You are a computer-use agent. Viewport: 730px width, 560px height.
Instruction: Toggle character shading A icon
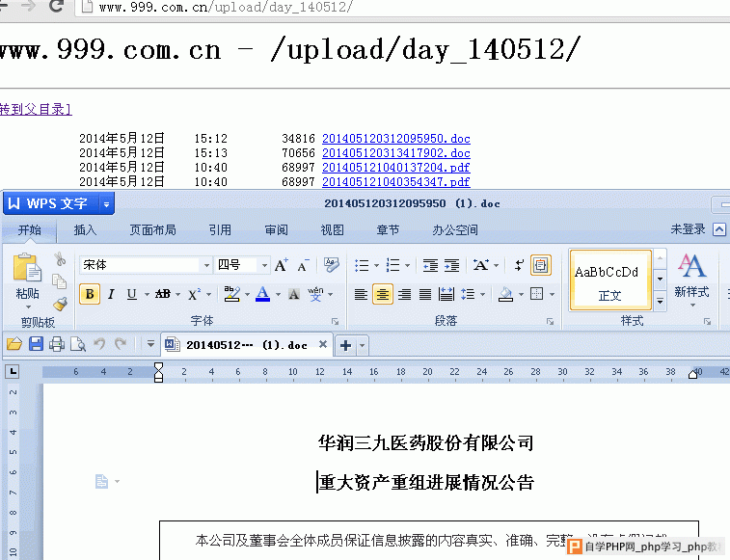(x=294, y=294)
